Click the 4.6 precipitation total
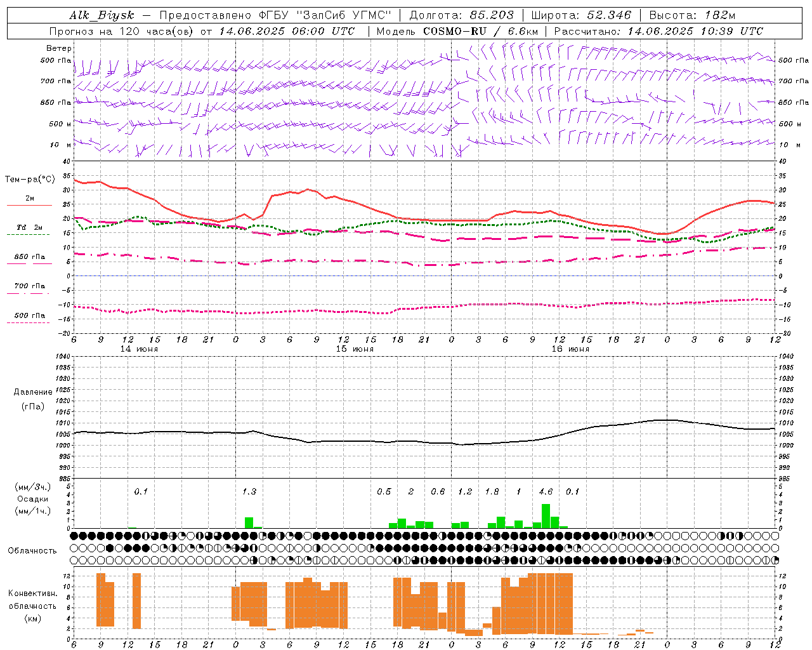The image size is (812, 650). click(x=546, y=491)
